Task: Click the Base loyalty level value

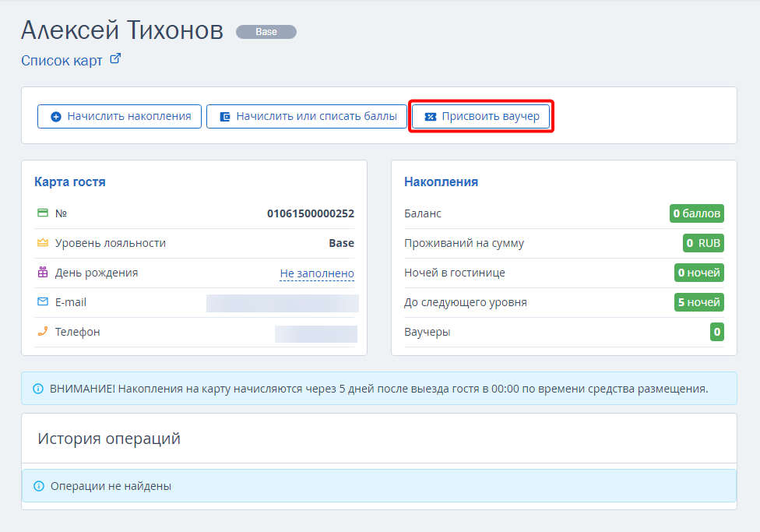Action: click(342, 243)
